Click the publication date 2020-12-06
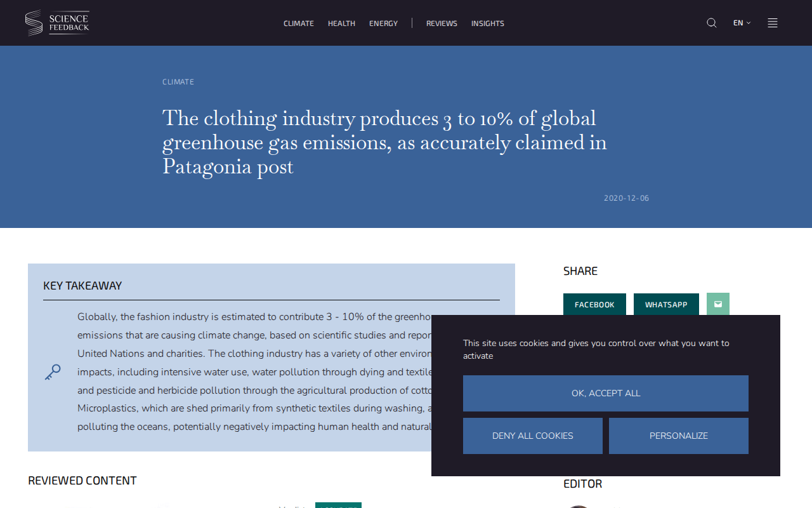Viewport: 812px width, 508px height. pos(626,198)
